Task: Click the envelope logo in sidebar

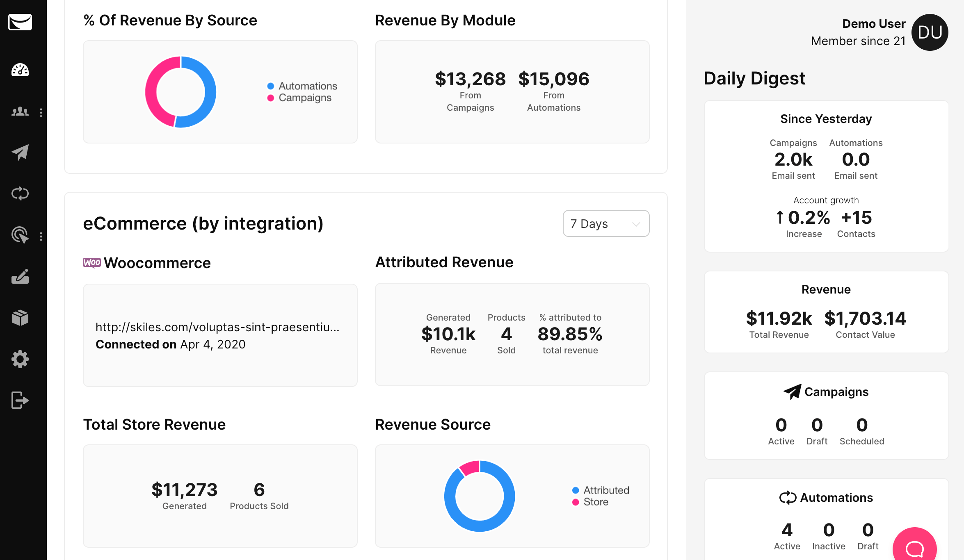Action: pyautogui.click(x=20, y=22)
